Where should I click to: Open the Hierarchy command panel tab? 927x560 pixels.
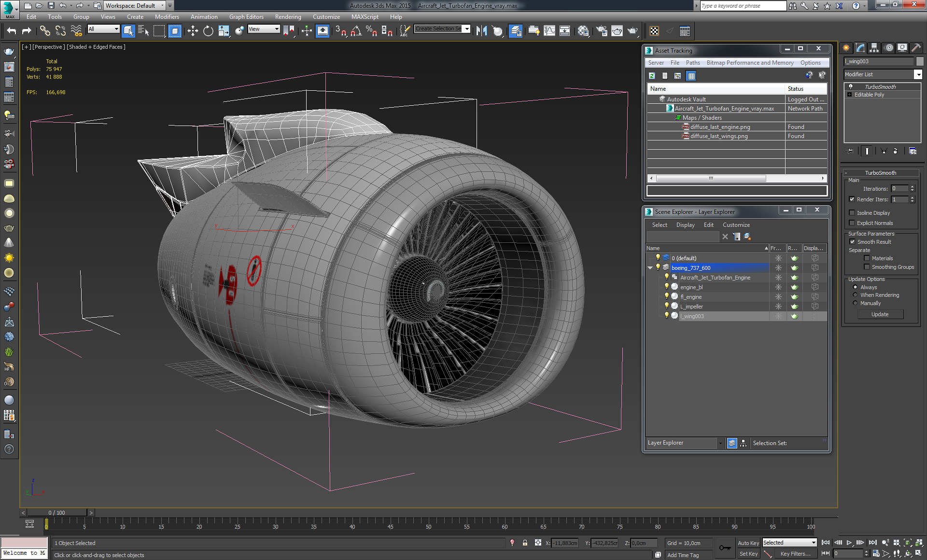click(874, 48)
